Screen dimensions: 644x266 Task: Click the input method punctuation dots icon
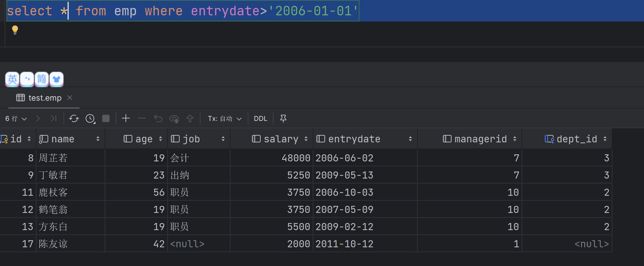27,79
